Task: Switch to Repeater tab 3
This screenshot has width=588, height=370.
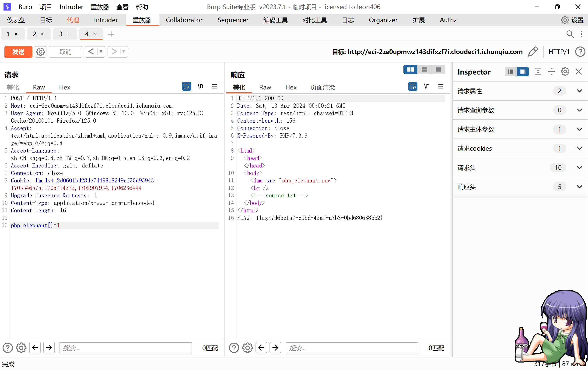Action: [61, 34]
